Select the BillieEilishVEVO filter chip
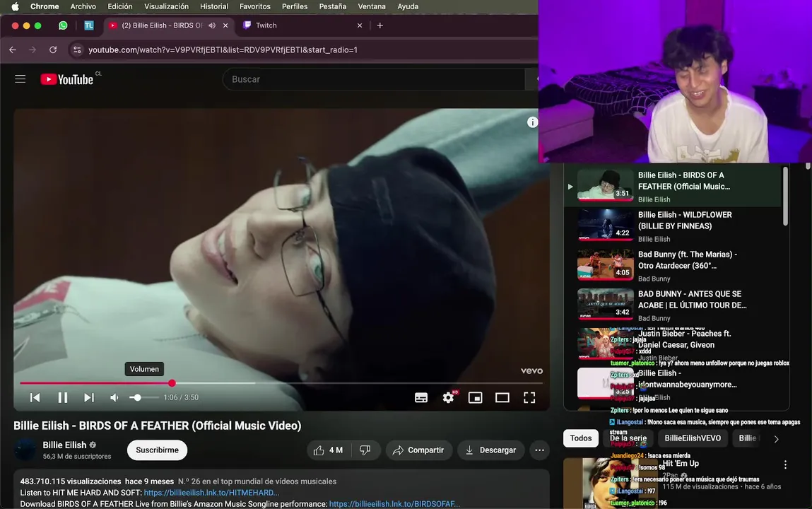This screenshot has height=509, width=812. coord(693,438)
